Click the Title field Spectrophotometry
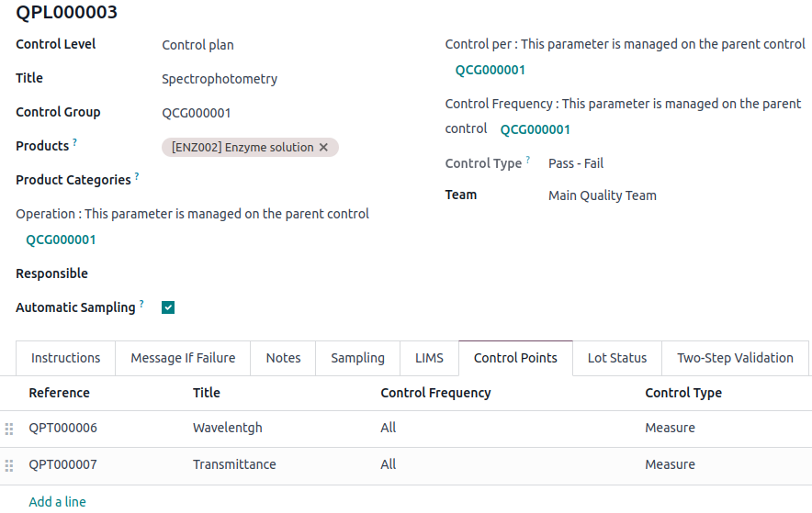The image size is (812, 513). [x=220, y=79]
